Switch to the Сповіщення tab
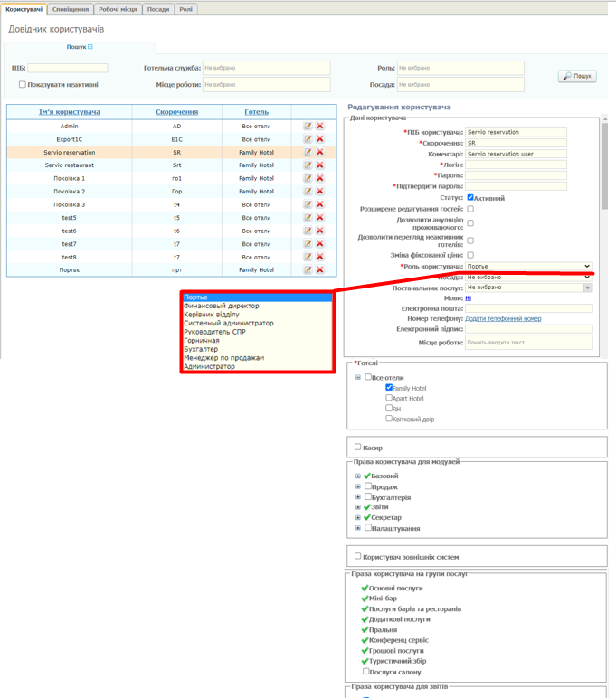This screenshot has height=698, width=616. [71, 8]
